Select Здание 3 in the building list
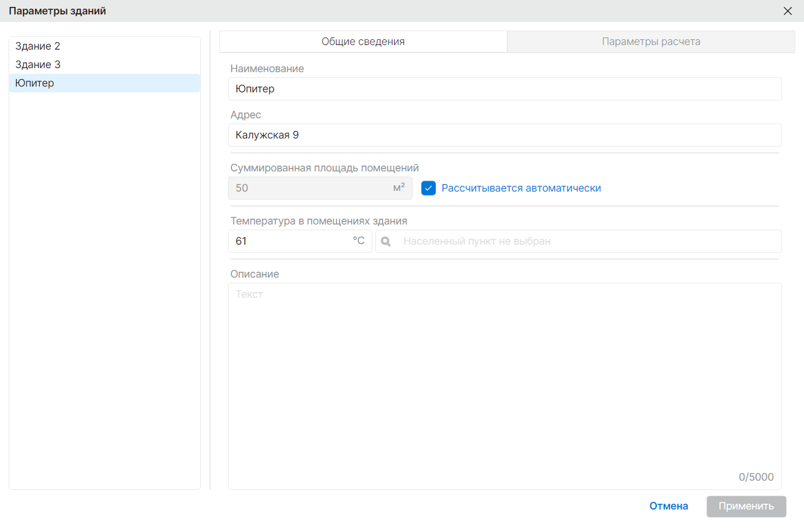The width and height of the screenshot is (804, 532). pos(104,65)
